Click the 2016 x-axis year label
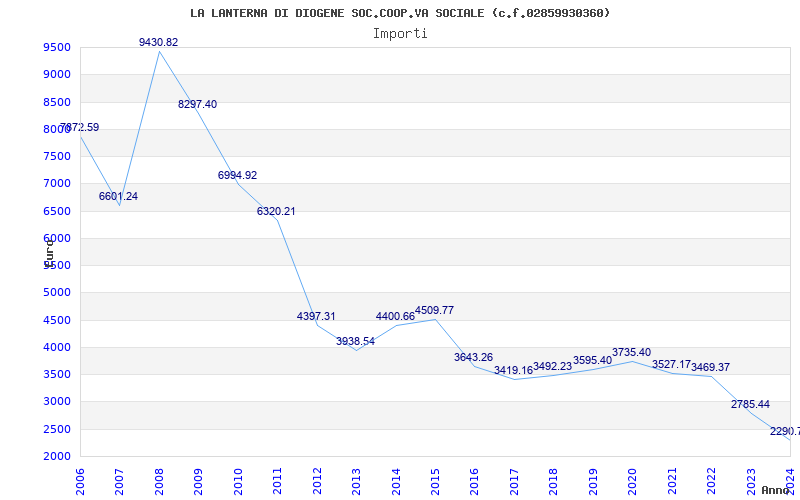This screenshot has height=500, width=800. [474, 481]
